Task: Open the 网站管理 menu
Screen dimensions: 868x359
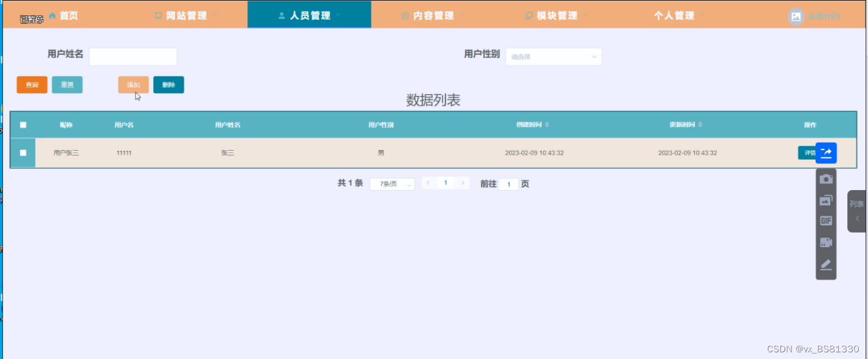Action: (185, 16)
